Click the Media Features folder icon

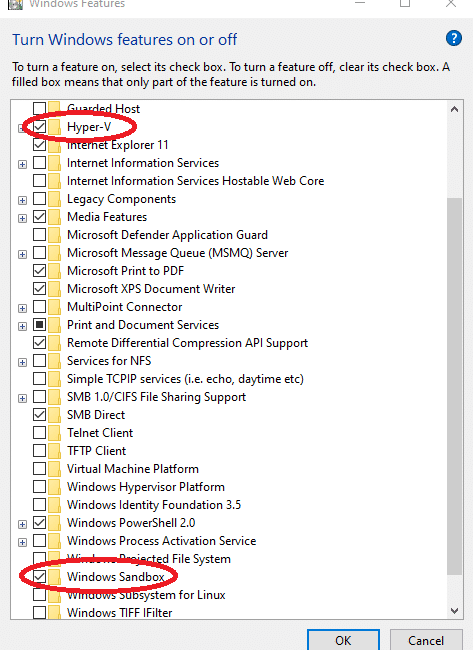pos(55,217)
